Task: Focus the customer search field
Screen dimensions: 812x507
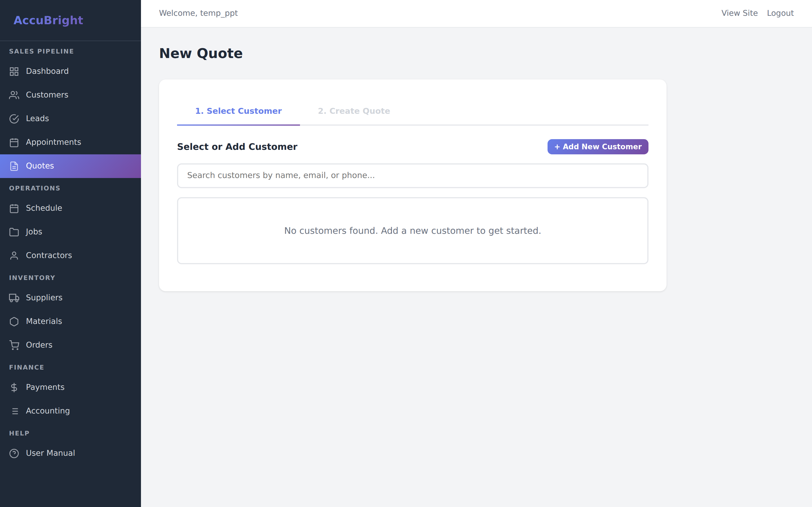Action: coord(412,176)
